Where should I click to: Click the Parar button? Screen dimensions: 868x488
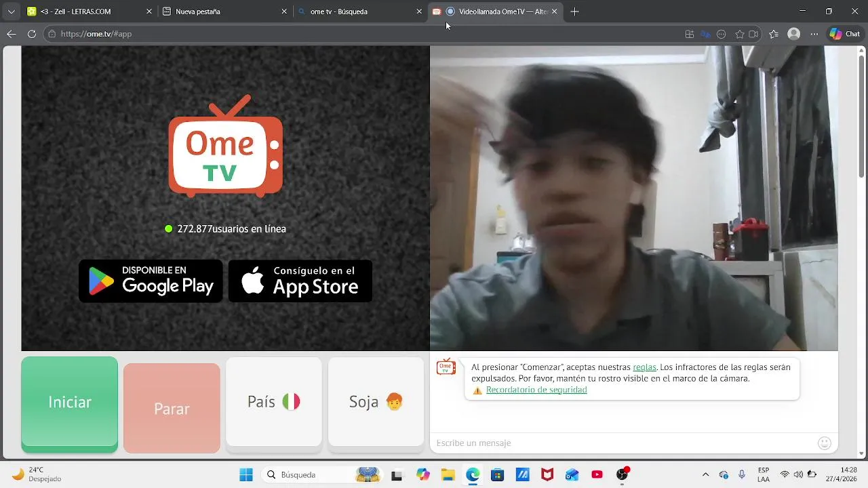tap(172, 408)
